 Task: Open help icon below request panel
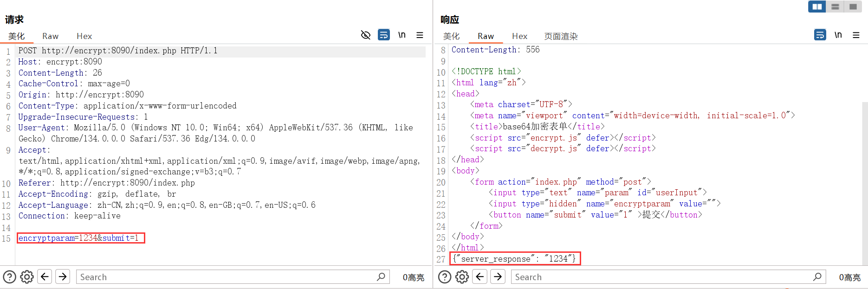click(x=9, y=277)
